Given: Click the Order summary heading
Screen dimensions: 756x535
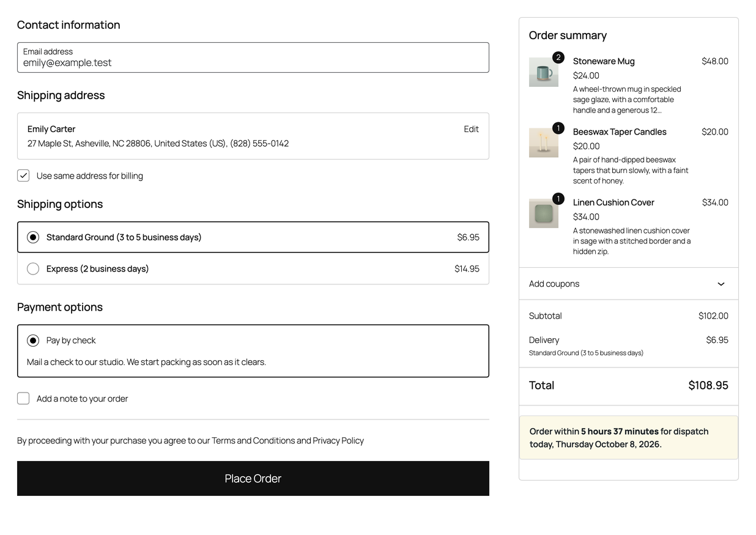Looking at the screenshot, I should 568,35.
